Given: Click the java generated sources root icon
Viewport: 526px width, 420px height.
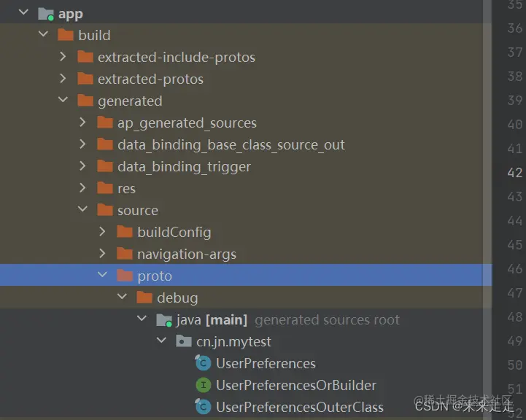Looking at the screenshot, I should tap(164, 320).
